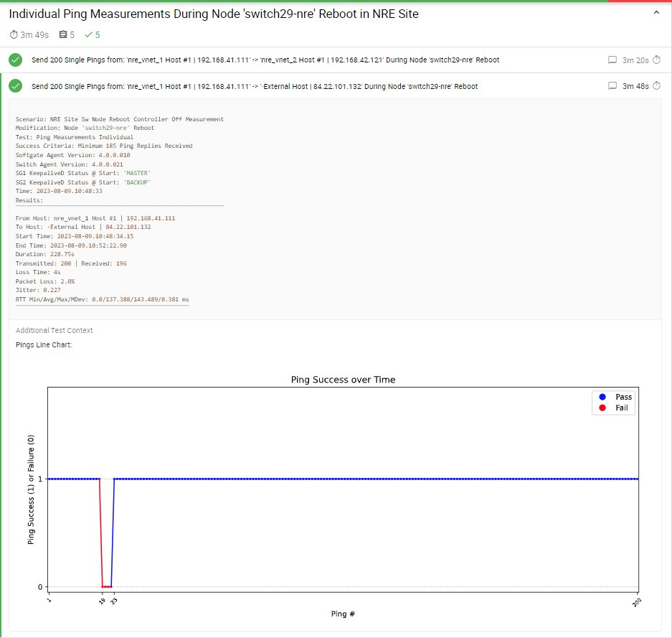Click the test cases count icon showing 5

pyautogui.click(x=63, y=34)
